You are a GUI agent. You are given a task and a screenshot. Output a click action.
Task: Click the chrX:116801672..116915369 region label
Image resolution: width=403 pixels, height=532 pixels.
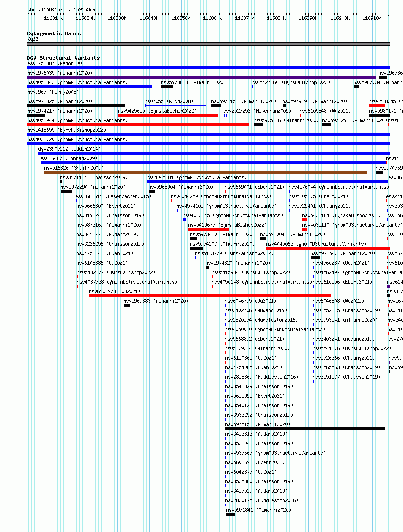pos(61,9)
